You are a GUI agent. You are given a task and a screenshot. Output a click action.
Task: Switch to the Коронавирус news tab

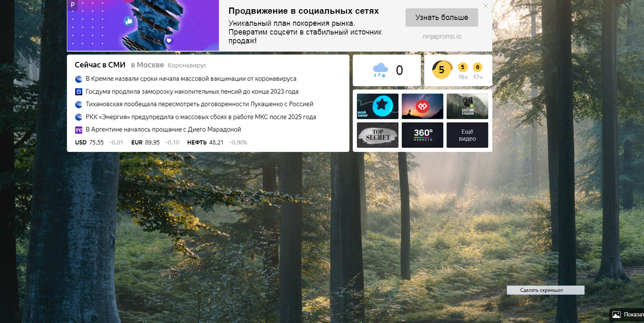tap(186, 65)
